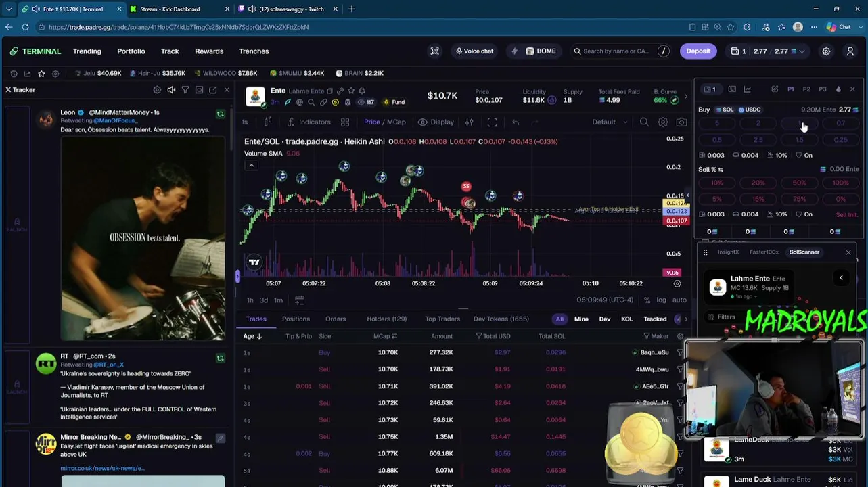Open the go-to-date calendar icon

(x=300, y=300)
